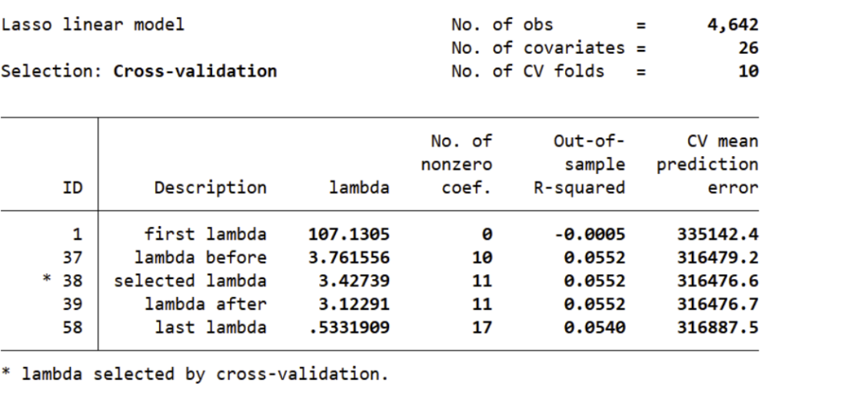
Task: Click the Lasso linear model title
Action: click(x=92, y=25)
